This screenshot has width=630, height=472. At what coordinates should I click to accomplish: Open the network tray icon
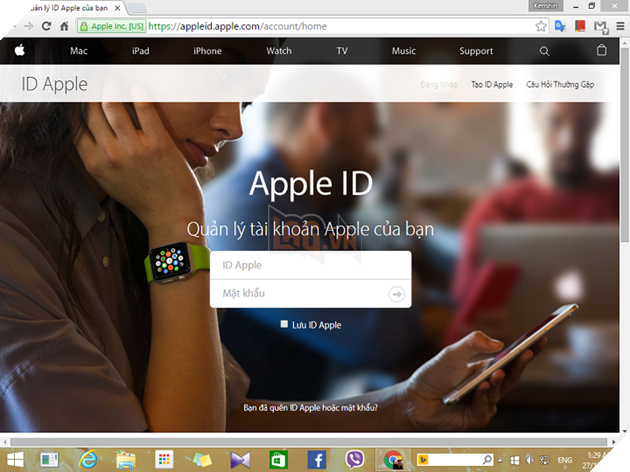pos(544,460)
